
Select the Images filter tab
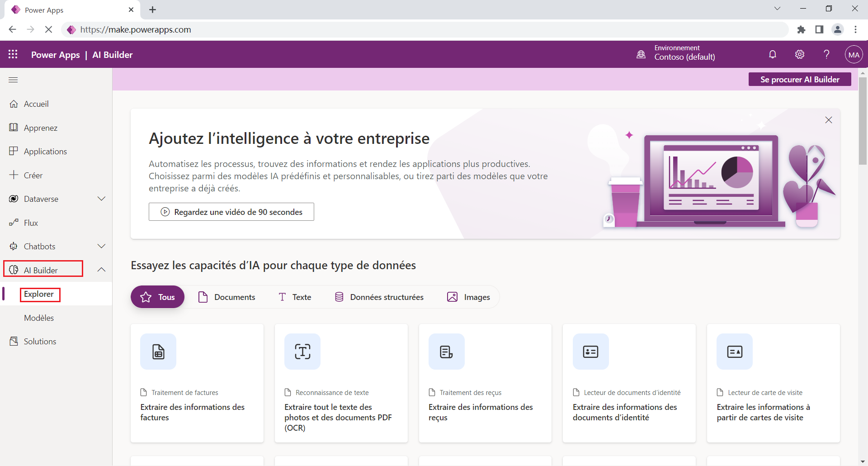468,297
